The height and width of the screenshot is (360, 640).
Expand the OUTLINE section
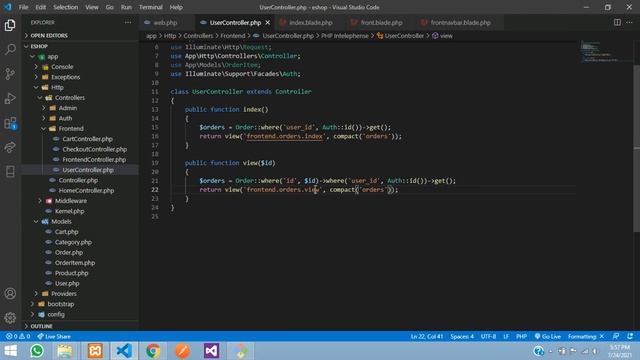coord(80,326)
